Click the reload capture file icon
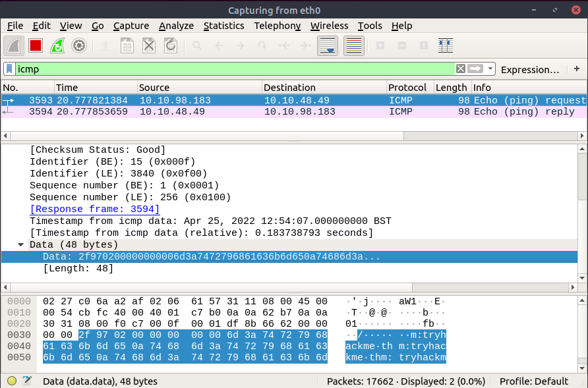The height and width of the screenshot is (388, 588). tap(171, 45)
